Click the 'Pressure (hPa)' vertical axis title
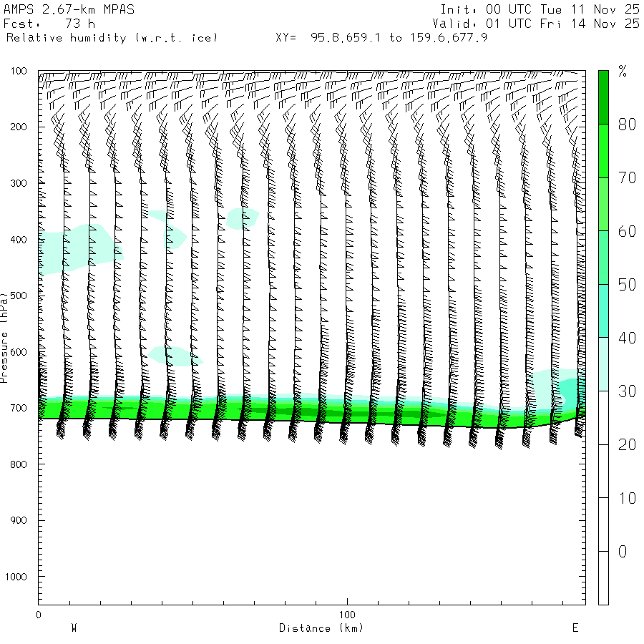644x644 pixels. click(x=4, y=338)
